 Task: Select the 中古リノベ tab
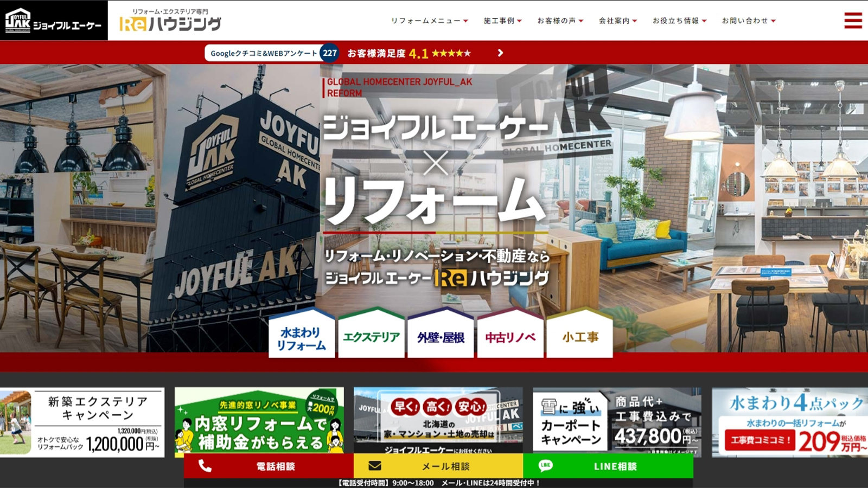coord(510,333)
